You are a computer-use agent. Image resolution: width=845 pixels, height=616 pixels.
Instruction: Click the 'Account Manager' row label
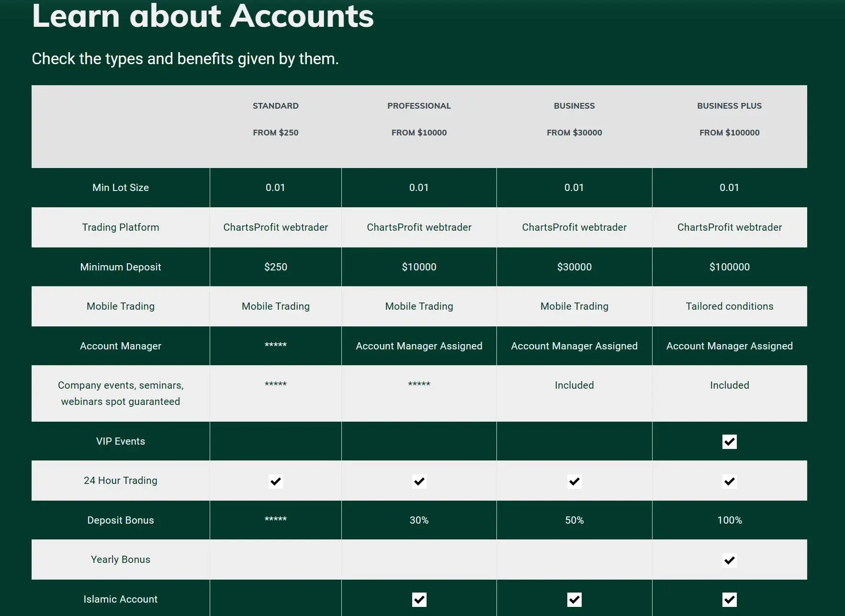pos(121,346)
